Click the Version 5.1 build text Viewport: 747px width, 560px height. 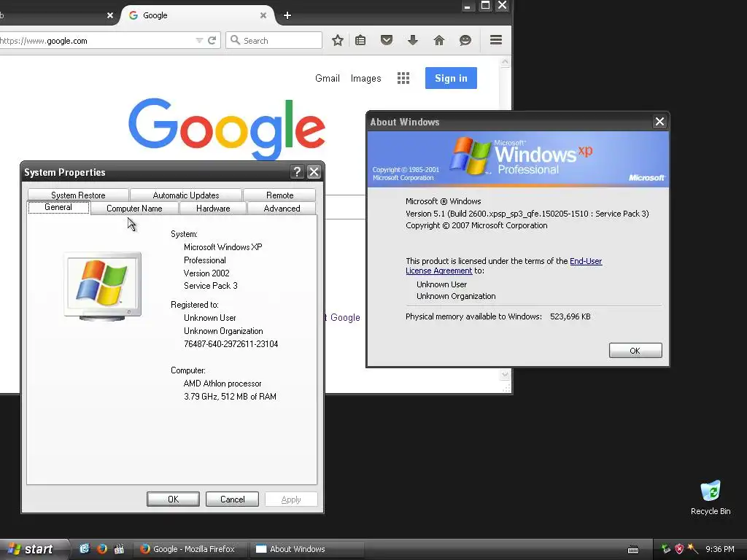tap(527, 214)
